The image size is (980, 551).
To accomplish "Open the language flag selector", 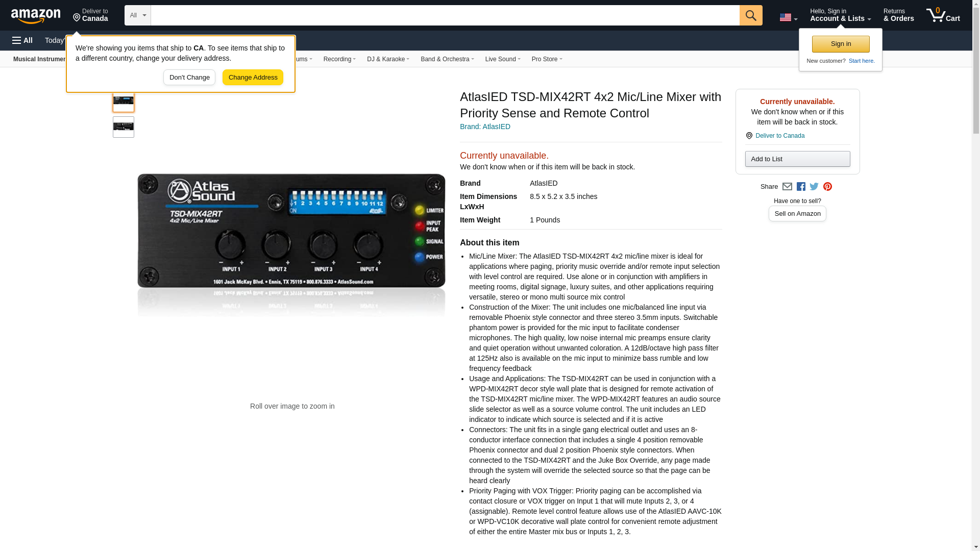I will point(788,17).
